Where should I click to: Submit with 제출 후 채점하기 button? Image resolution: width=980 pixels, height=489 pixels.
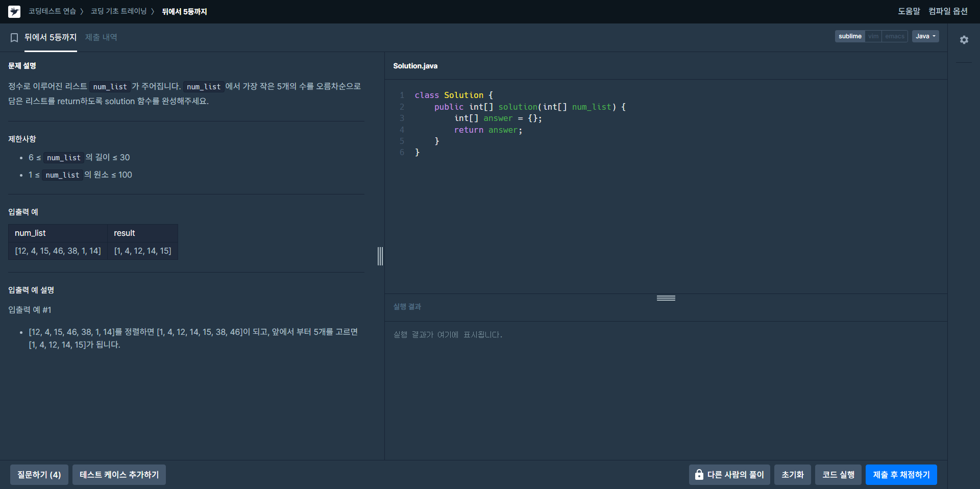click(x=901, y=475)
